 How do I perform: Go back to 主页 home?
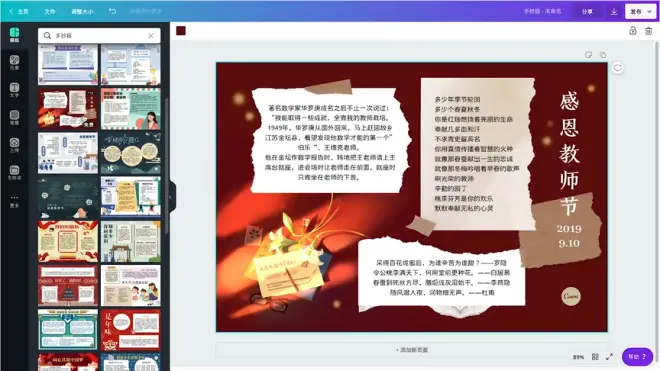[19, 11]
